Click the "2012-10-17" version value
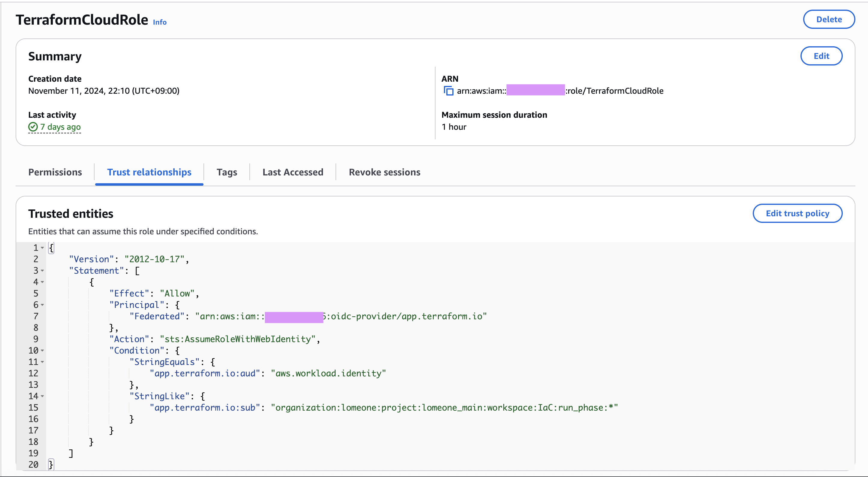868x477 pixels. [x=154, y=259]
